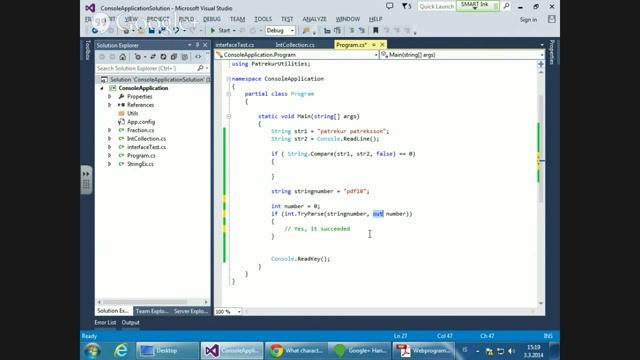This screenshot has height=360, width=640.
Task: Open the open-documents list dropdown at tab strip end
Action: click(x=542, y=45)
